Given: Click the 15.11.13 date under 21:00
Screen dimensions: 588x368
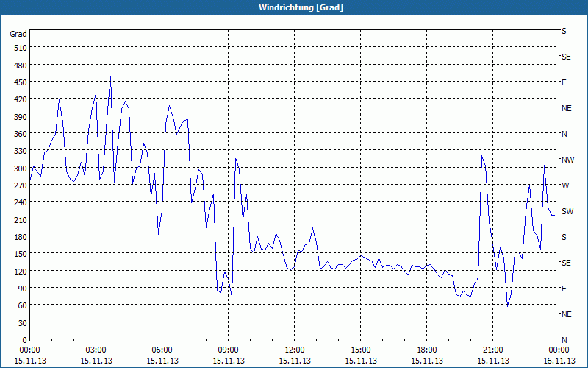Looking at the screenshot, I should point(492,361).
